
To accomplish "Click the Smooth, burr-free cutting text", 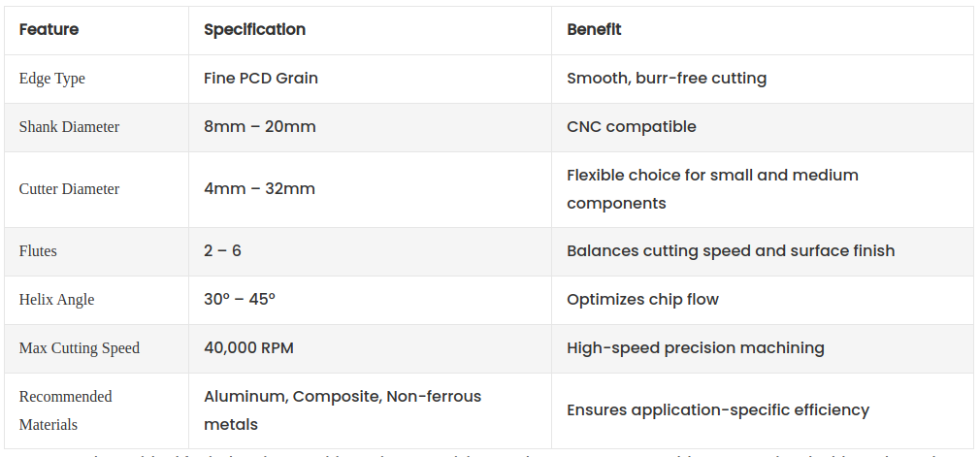I will click(x=666, y=79).
